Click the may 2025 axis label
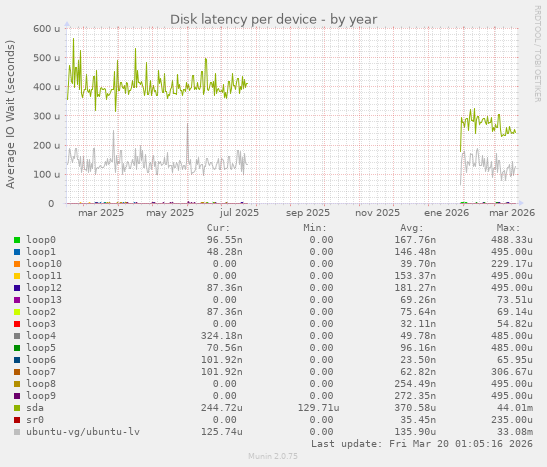 tap(170, 213)
